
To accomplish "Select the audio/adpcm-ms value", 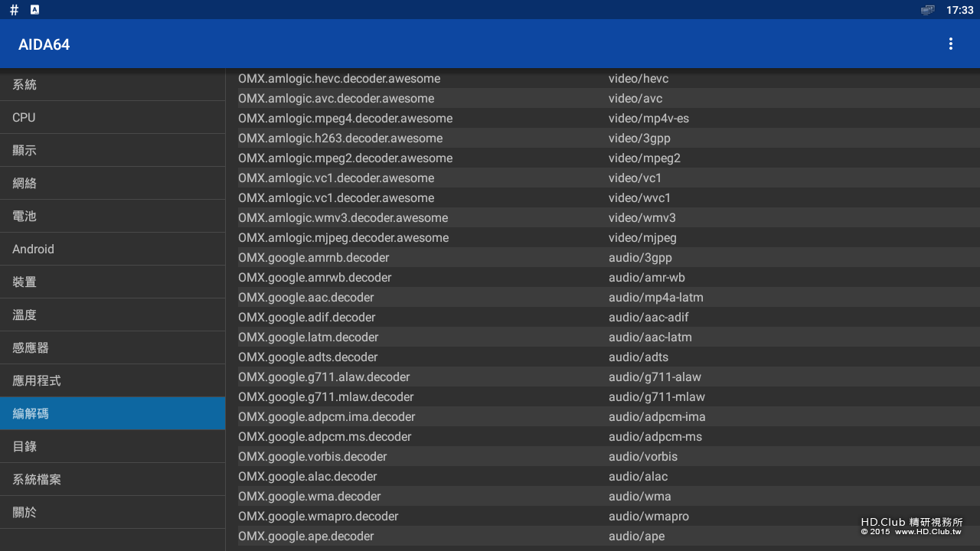I will pyautogui.click(x=655, y=436).
